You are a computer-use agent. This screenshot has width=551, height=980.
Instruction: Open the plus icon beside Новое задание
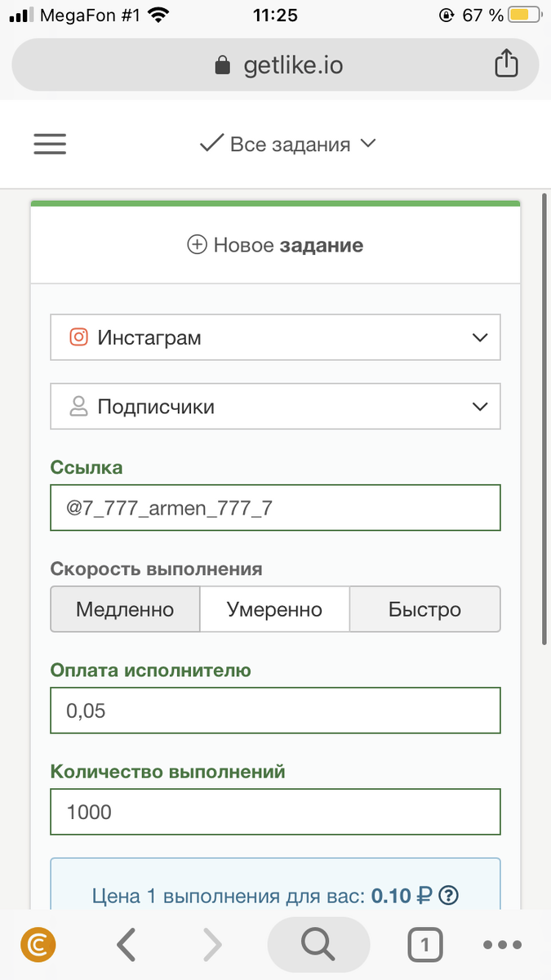click(x=198, y=245)
